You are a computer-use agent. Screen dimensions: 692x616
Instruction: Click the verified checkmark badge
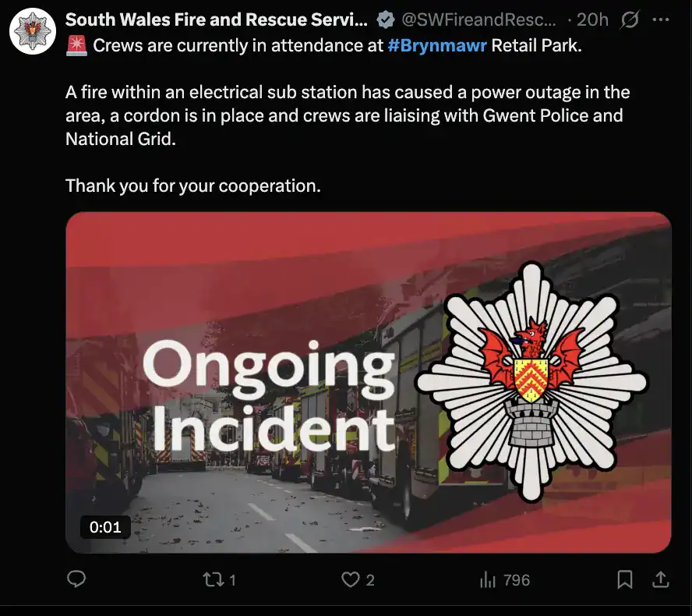(385, 19)
